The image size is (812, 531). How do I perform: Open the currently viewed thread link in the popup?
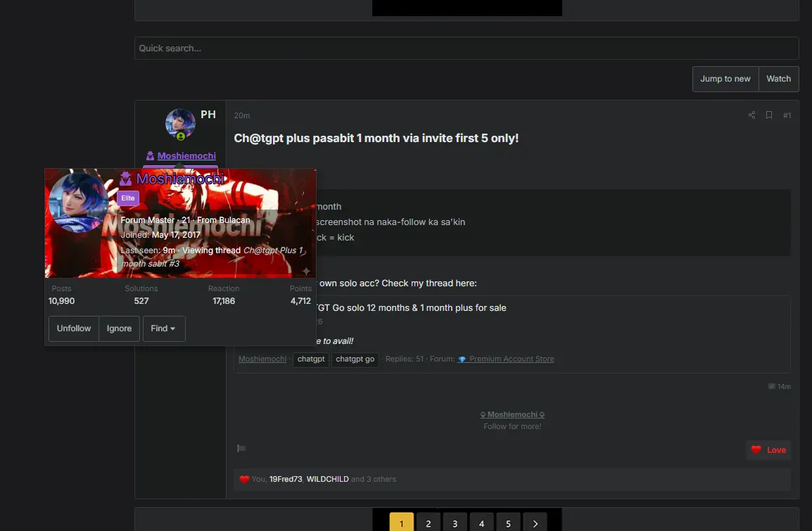coord(212,257)
